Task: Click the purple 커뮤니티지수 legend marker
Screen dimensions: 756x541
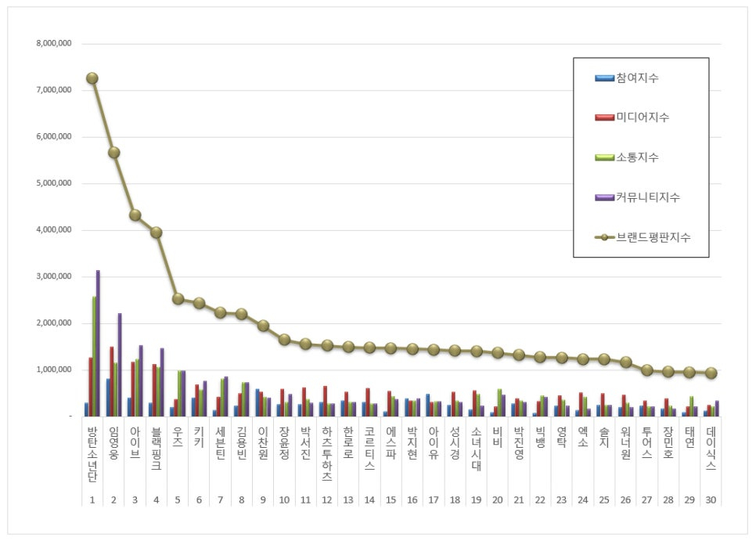Action: click(x=604, y=197)
